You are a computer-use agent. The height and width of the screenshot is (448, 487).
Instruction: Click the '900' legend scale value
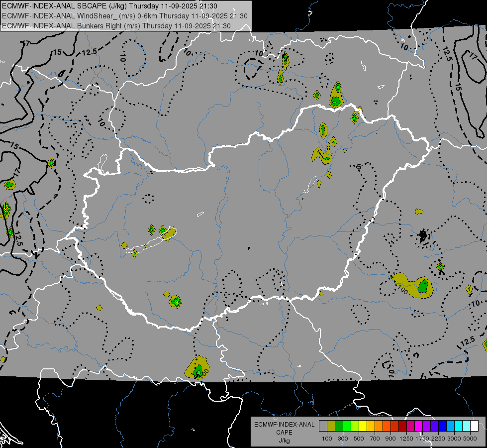pos(390,439)
